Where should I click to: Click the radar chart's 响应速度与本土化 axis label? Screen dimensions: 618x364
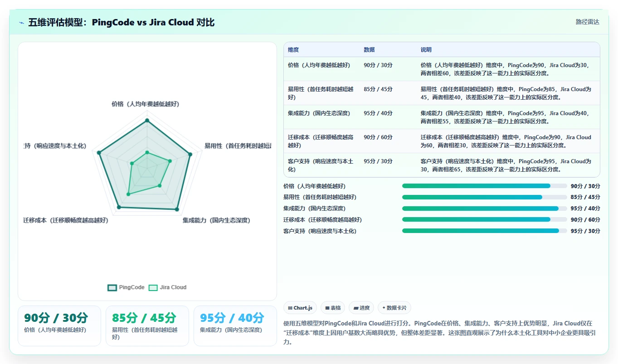pos(55,146)
